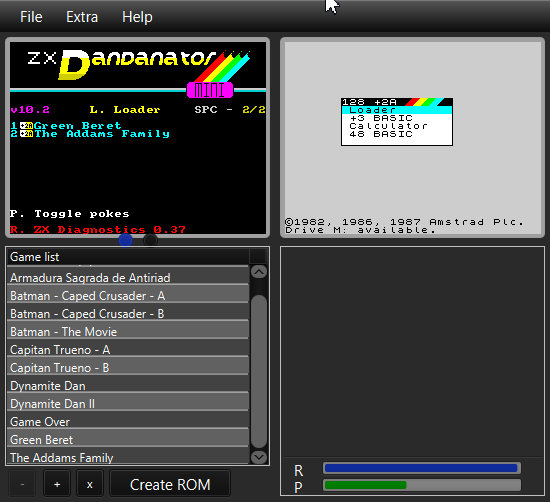Click the 128 +2A boot screen preview

coord(412,138)
